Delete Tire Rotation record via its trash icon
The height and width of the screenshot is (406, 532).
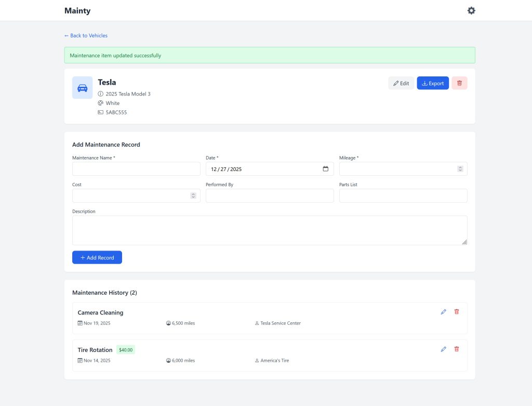point(456,349)
